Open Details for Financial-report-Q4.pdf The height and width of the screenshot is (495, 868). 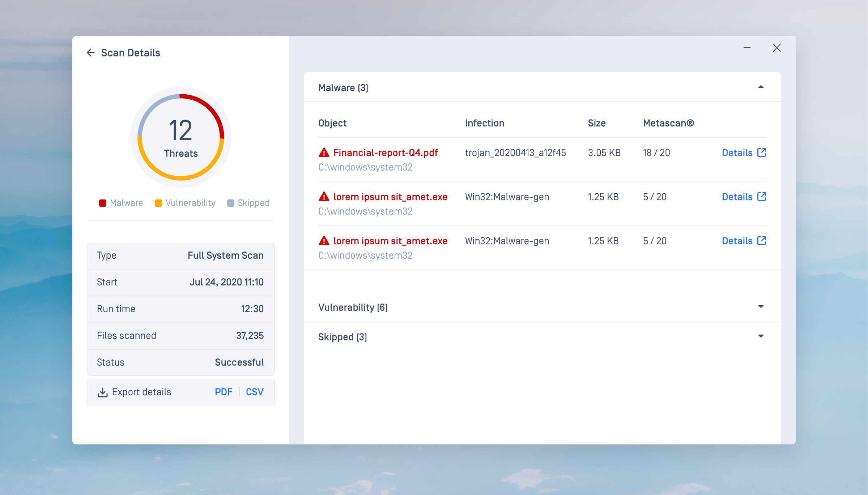737,153
